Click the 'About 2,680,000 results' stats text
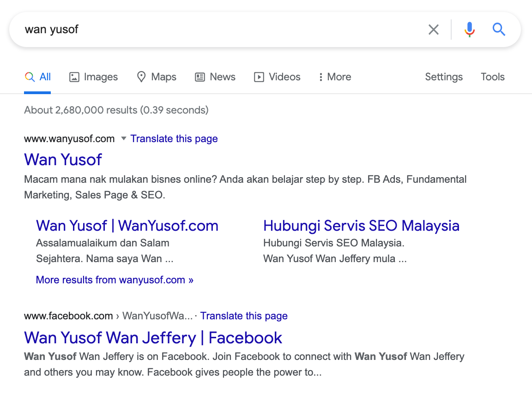The width and height of the screenshot is (532, 395). coord(116,110)
